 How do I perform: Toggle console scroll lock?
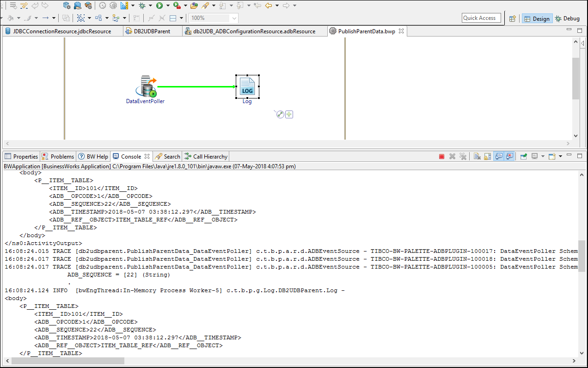487,157
